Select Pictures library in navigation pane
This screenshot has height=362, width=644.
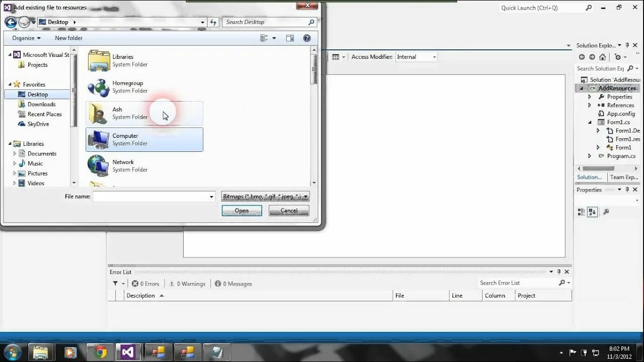coord(38,173)
